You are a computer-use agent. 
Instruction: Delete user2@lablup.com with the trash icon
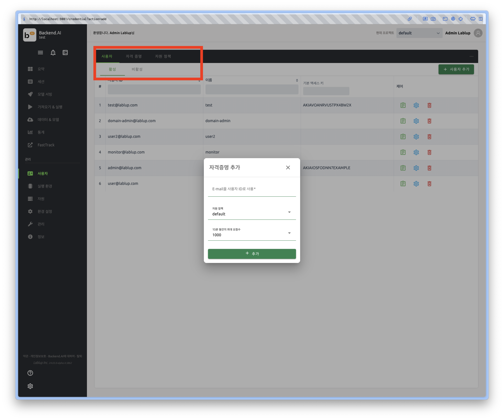point(429,137)
